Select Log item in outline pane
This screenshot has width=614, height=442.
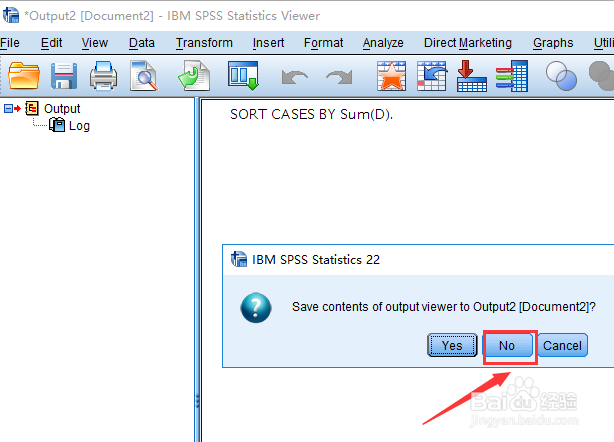[x=79, y=126]
